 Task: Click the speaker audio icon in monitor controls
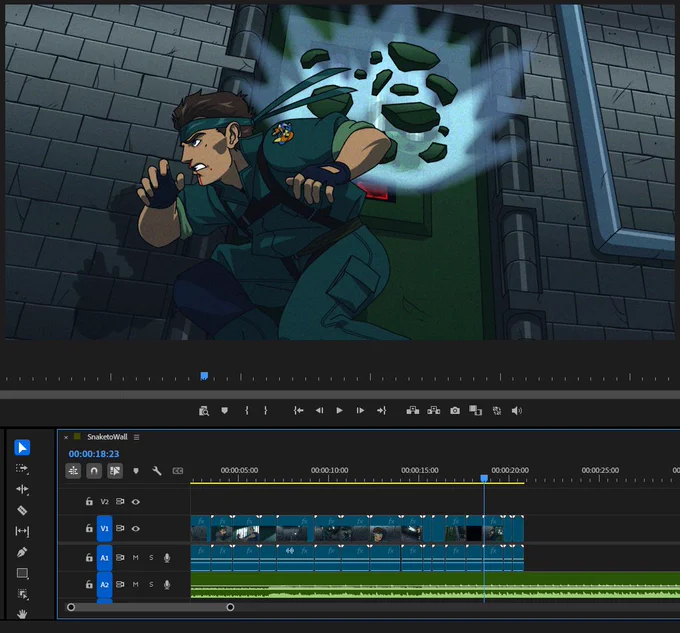[x=517, y=410]
